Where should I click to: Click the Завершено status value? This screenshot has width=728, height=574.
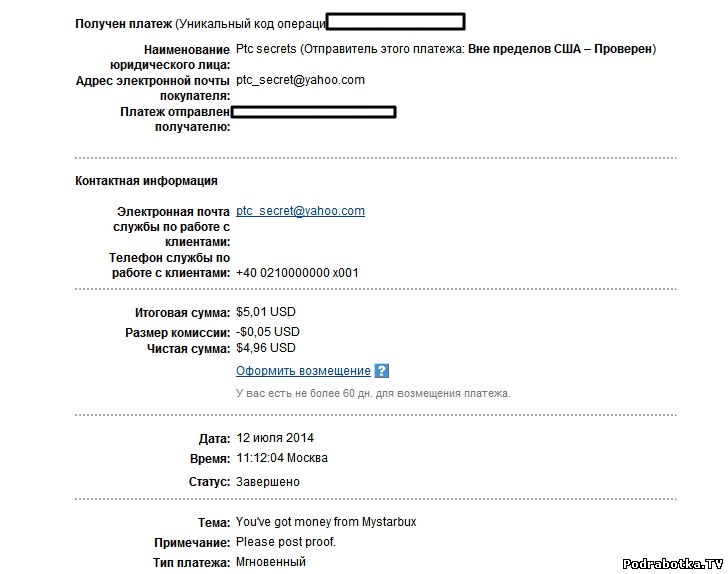pyautogui.click(x=267, y=482)
